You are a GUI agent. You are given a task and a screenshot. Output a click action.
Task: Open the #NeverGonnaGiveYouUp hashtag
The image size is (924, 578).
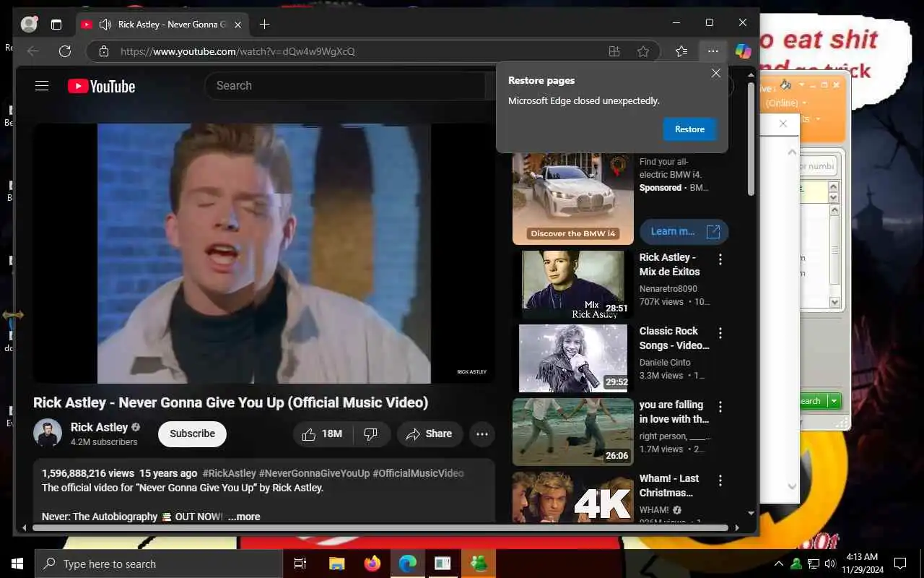(314, 473)
